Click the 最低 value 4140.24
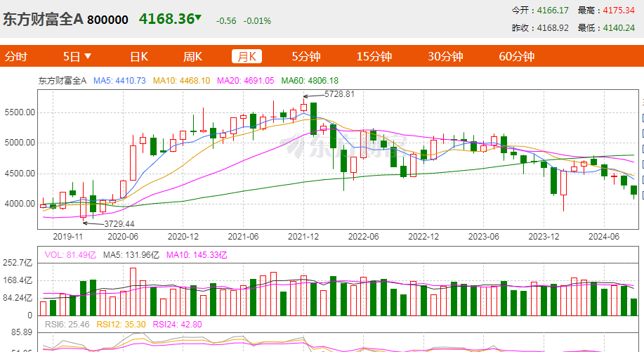This screenshot has width=644, height=352. pos(619,28)
